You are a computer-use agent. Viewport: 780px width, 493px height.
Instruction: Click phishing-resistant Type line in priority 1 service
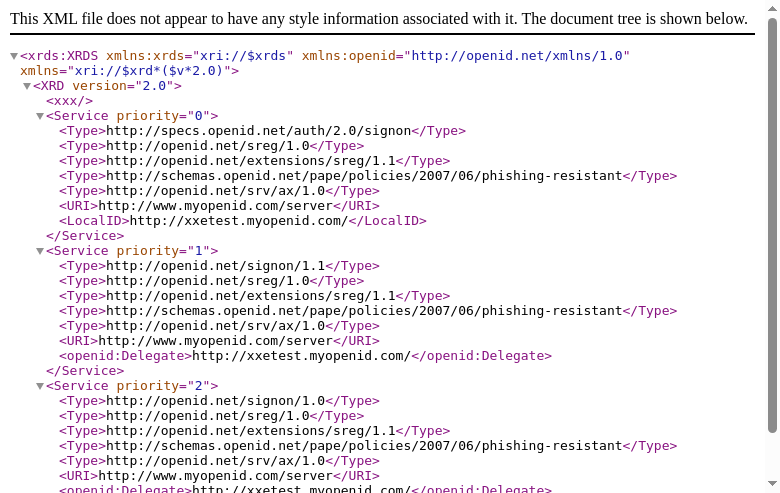pos(368,310)
